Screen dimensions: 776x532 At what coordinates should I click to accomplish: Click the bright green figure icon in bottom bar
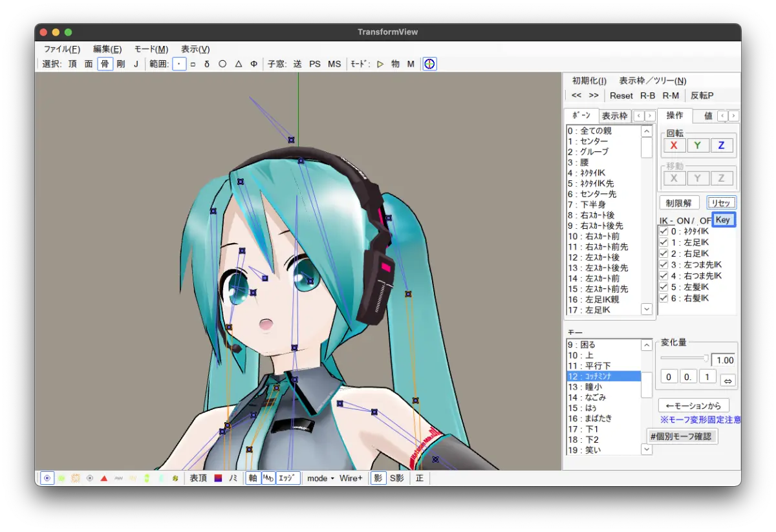click(147, 478)
